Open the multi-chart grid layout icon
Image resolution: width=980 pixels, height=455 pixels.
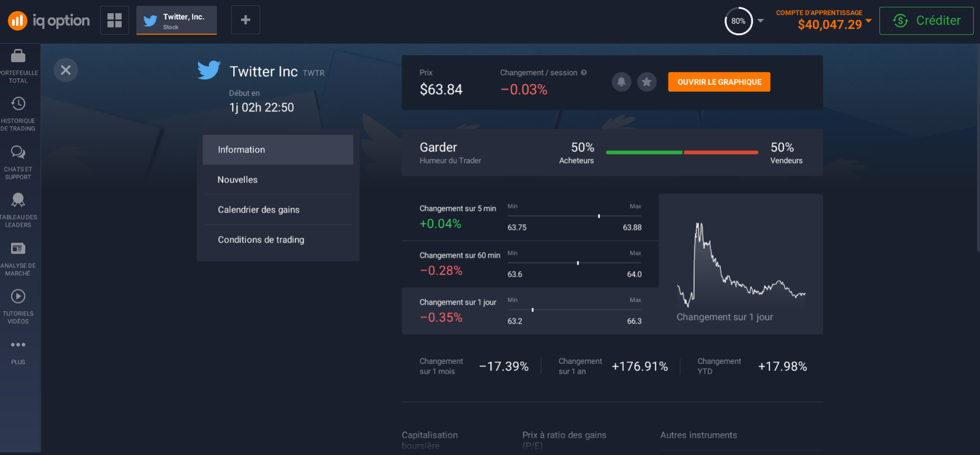coord(114,20)
